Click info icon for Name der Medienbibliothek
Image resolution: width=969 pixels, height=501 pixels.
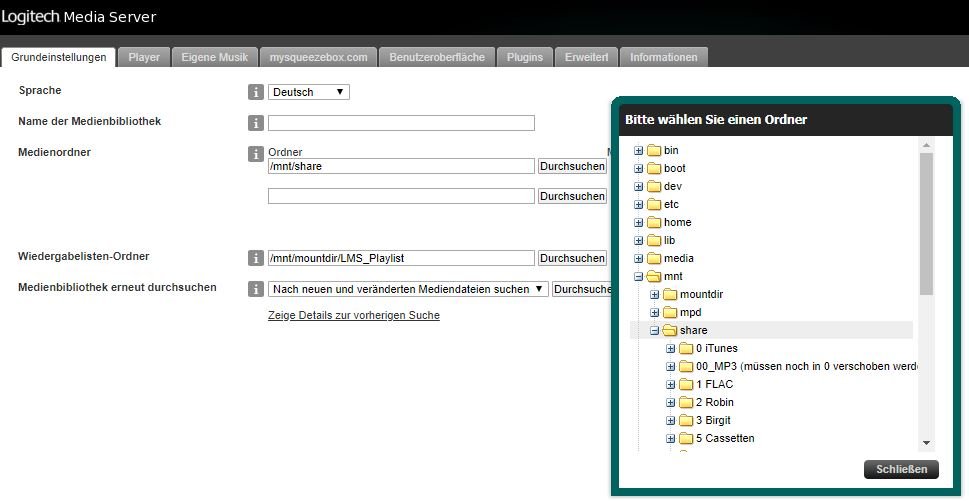pos(255,123)
